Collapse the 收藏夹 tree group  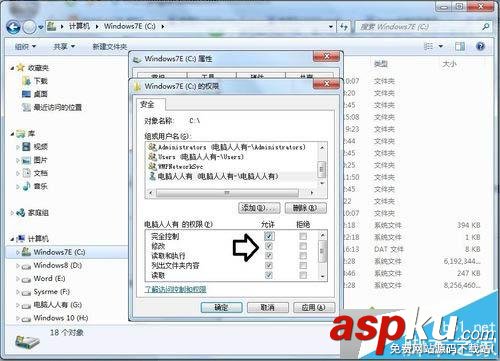(x=12, y=68)
